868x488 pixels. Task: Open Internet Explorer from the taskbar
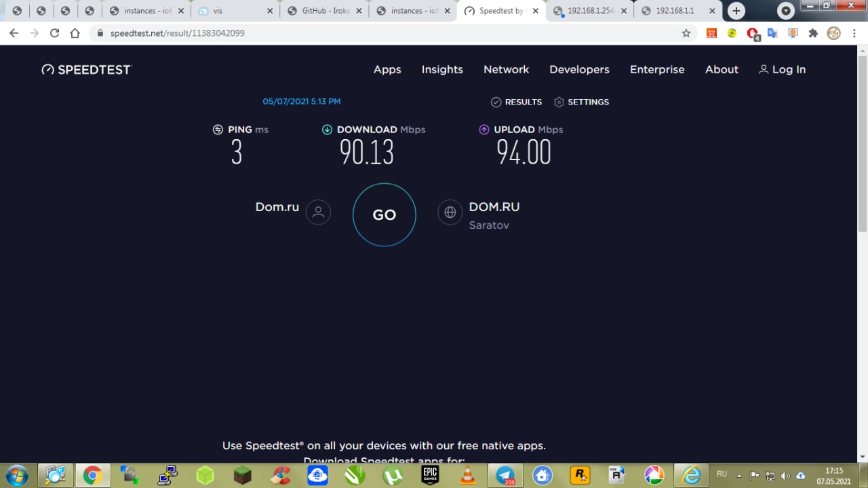click(x=692, y=475)
